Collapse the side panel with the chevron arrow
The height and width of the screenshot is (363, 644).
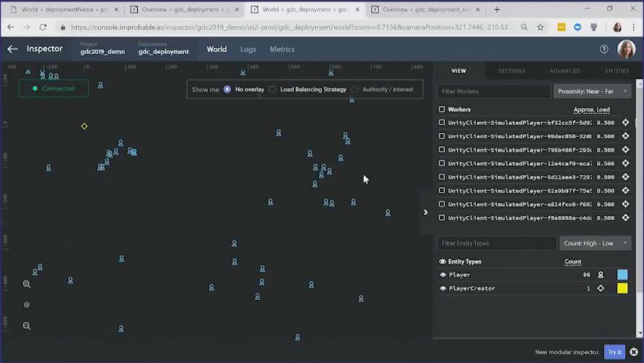pyautogui.click(x=426, y=212)
